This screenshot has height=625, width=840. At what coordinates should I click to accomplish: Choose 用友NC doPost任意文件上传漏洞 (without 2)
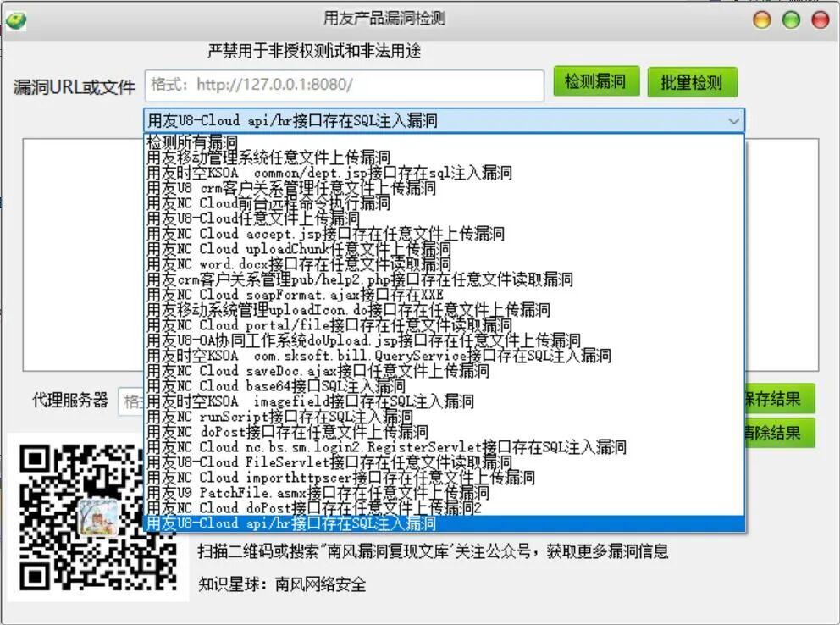(x=444, y=432)
